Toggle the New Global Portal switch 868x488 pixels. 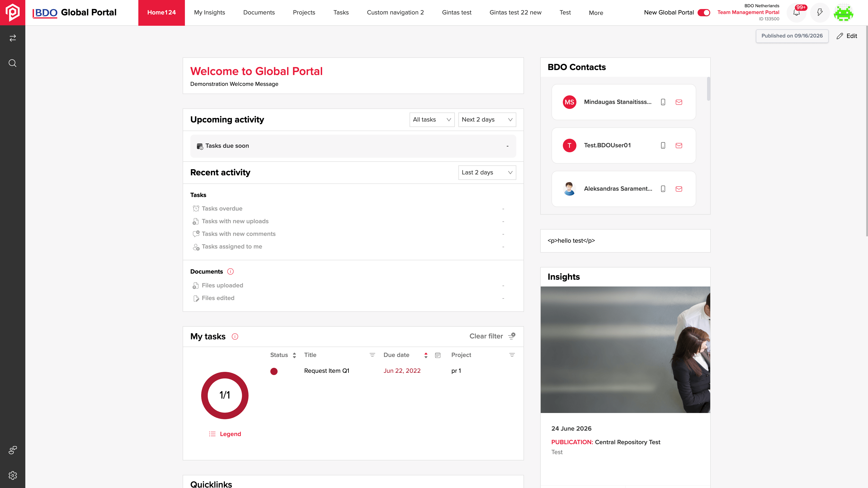[x=704, y=13]
